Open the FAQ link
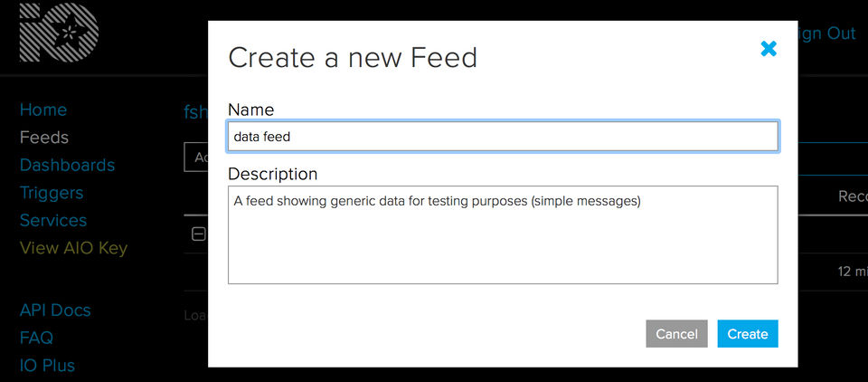The width and height of the screenshot is (868, 382). tap(36, 338)
